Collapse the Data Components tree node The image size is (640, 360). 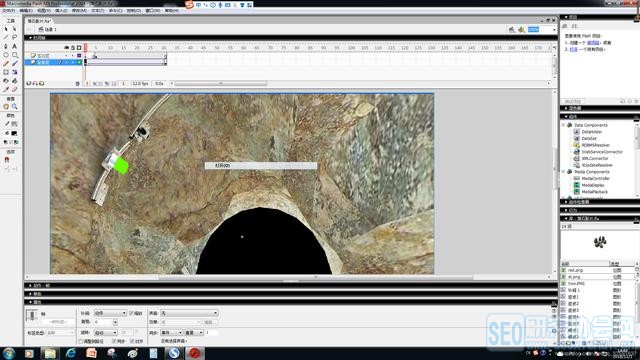point(564,125)
